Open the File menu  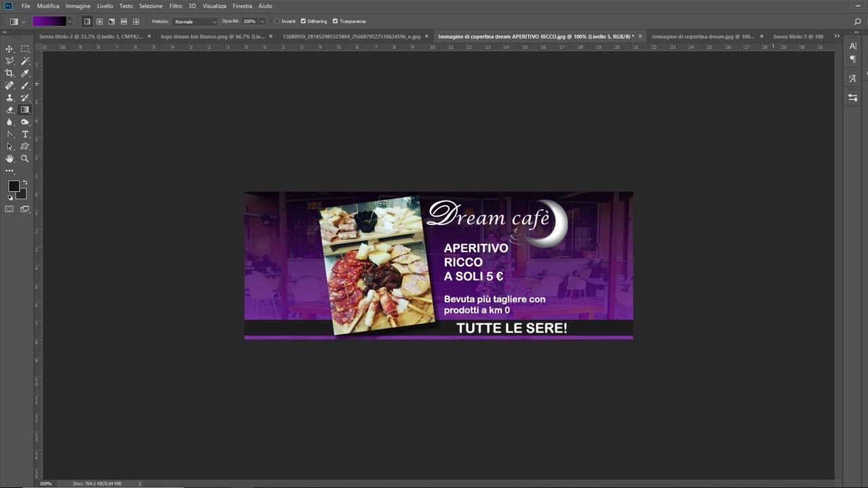coord(26,5)
